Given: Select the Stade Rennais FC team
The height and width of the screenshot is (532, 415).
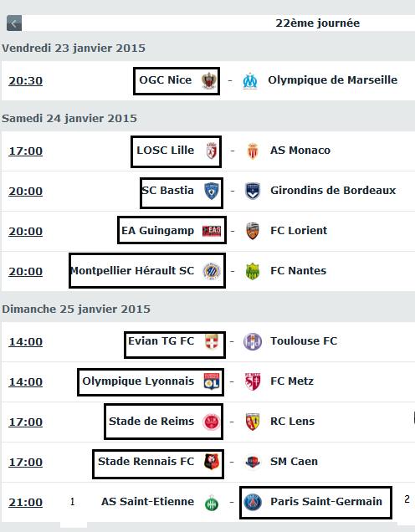Looking at the screenshot, I should [x=146, y=462].
